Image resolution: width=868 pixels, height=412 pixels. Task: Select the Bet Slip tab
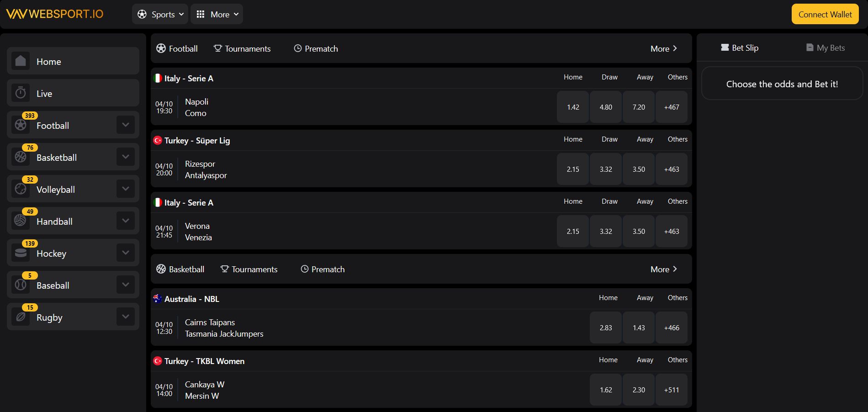click(739, 48)
